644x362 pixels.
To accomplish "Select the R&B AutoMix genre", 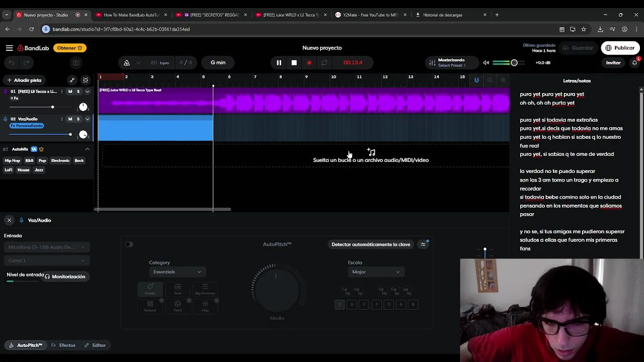I will coord(30,160).
